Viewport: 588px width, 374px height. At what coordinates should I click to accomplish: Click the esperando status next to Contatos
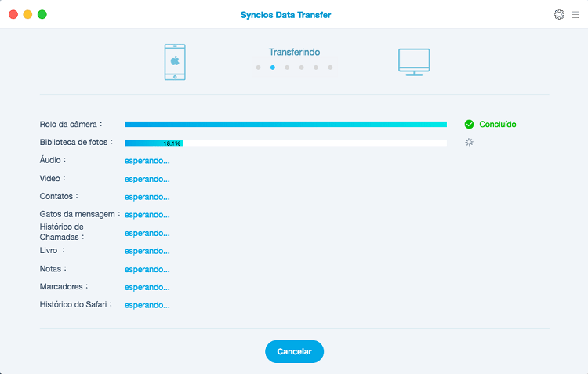click(x=147, y=197)
